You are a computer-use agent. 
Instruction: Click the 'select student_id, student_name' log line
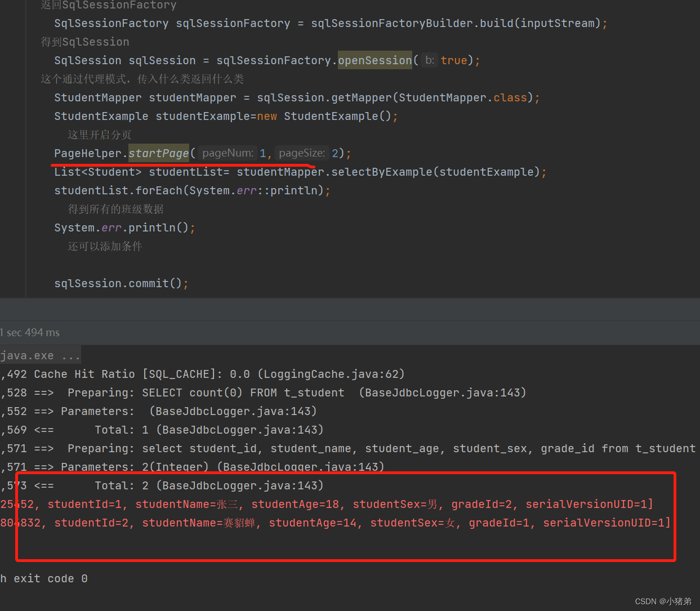(348, 448)
